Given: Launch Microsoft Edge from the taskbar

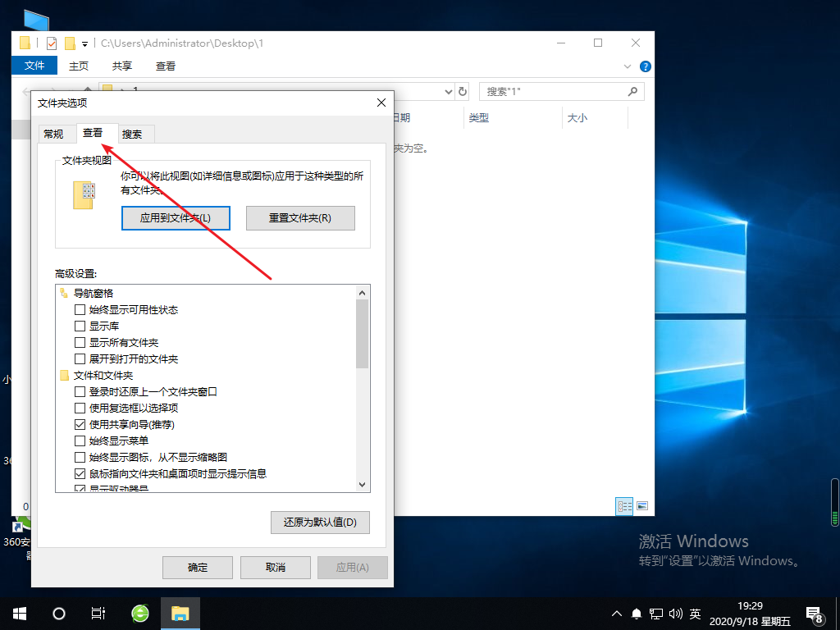Looking at the screenshot, I should coord(139,613).
